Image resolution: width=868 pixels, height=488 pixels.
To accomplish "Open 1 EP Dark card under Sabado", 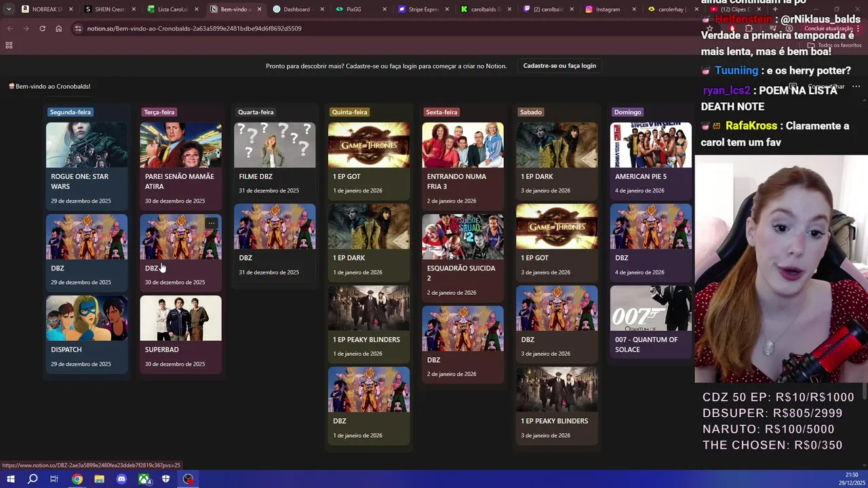I will click(557, 161).
